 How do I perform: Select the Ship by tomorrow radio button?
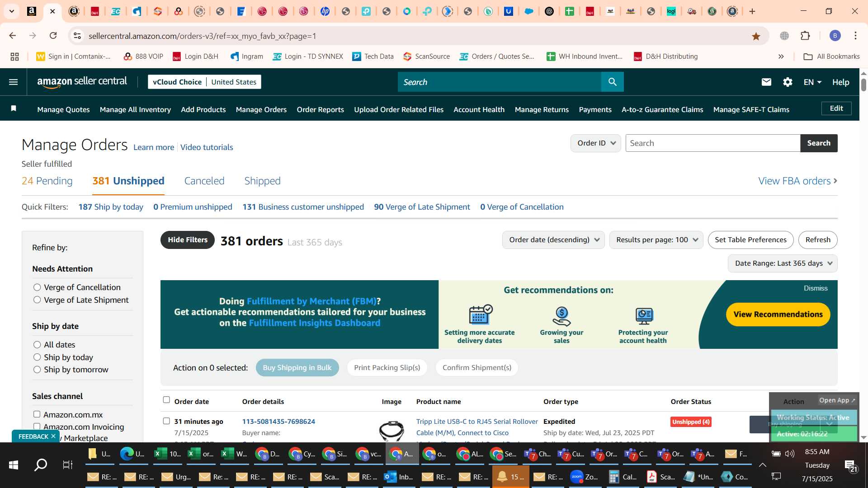pyautogui.click(x=37, y=370)
